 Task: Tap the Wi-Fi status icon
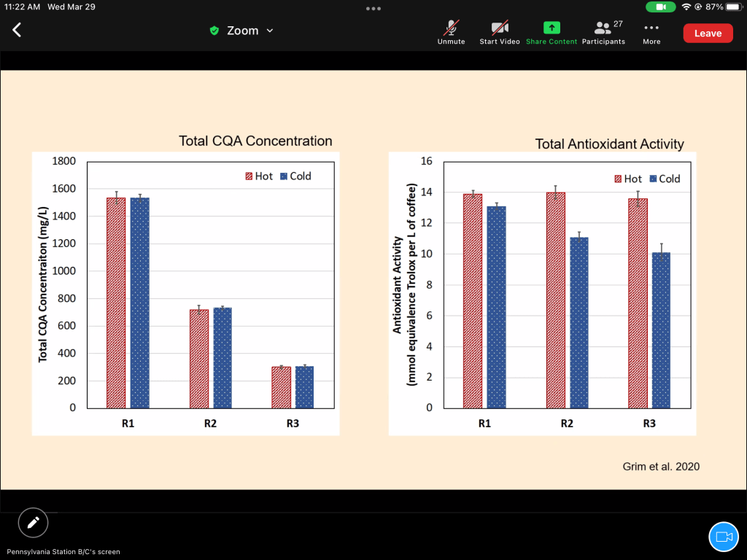(x=686, y=7)
